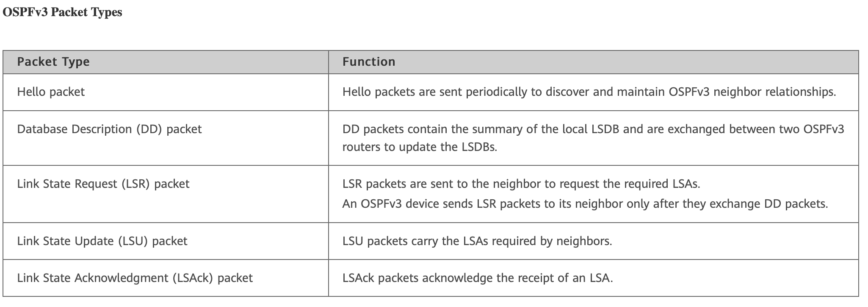868x307 pixels.
Task: Click the Link State Acknowledgment packet cell
Action: coord(135,278)
